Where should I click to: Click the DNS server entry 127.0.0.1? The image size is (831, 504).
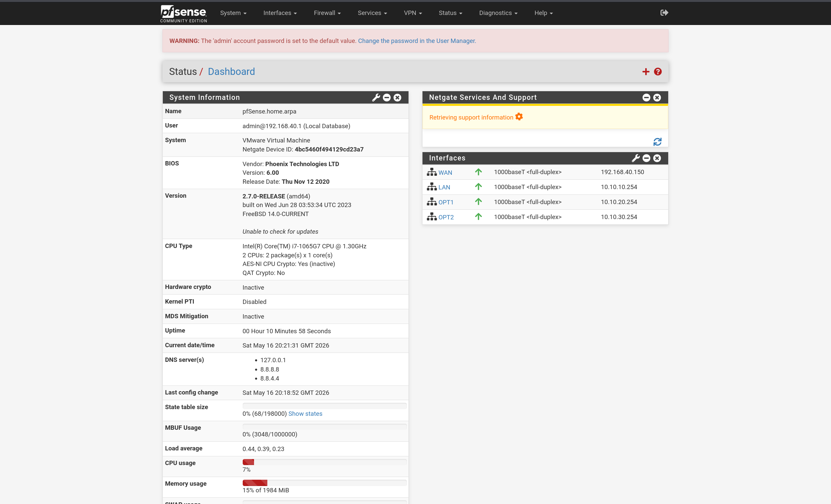(273, 360)
